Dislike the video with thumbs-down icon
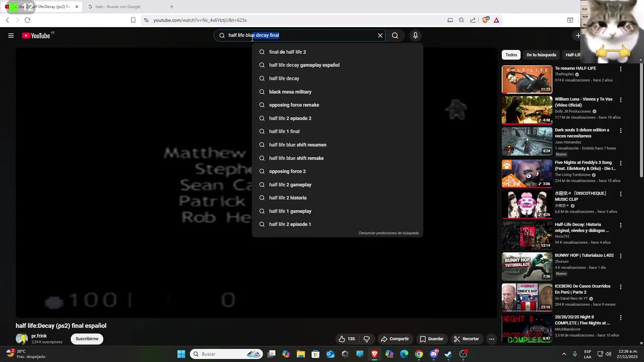644x362 pixels. click(367, 339)
